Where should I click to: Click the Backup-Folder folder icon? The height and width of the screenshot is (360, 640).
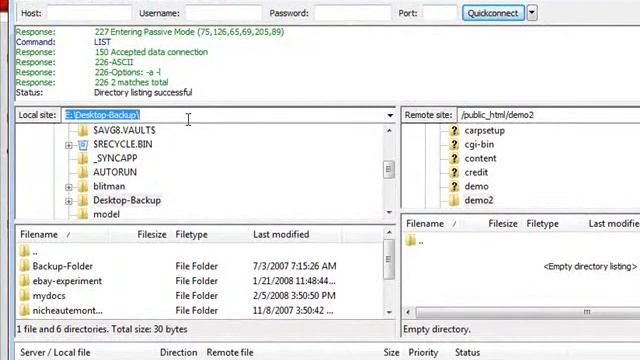[24, 266]
